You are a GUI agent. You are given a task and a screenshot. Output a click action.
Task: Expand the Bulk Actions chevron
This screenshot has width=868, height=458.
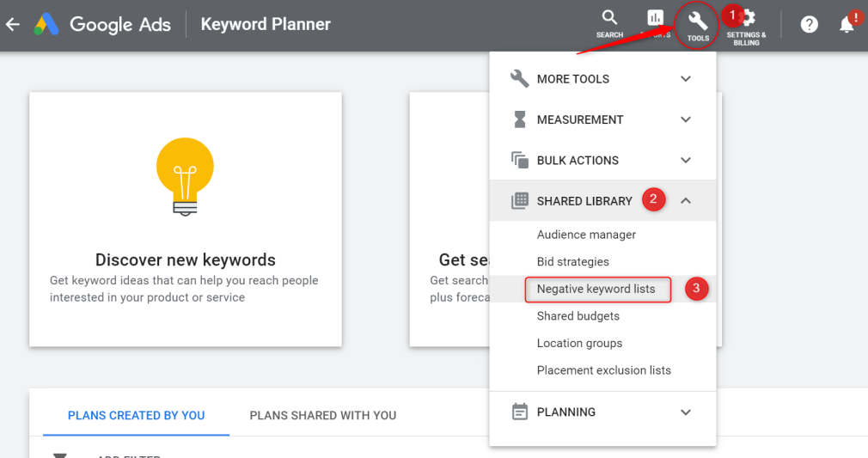click(685, 160)
